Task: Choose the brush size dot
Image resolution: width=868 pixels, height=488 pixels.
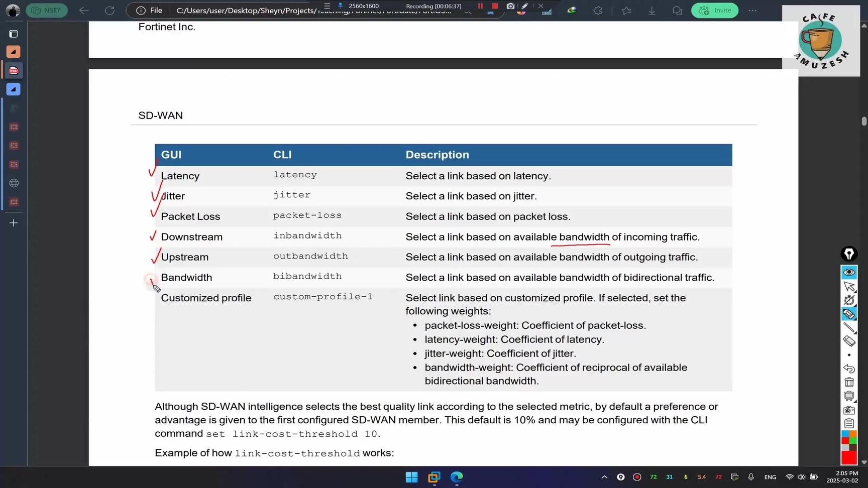Action: (849, 355)
